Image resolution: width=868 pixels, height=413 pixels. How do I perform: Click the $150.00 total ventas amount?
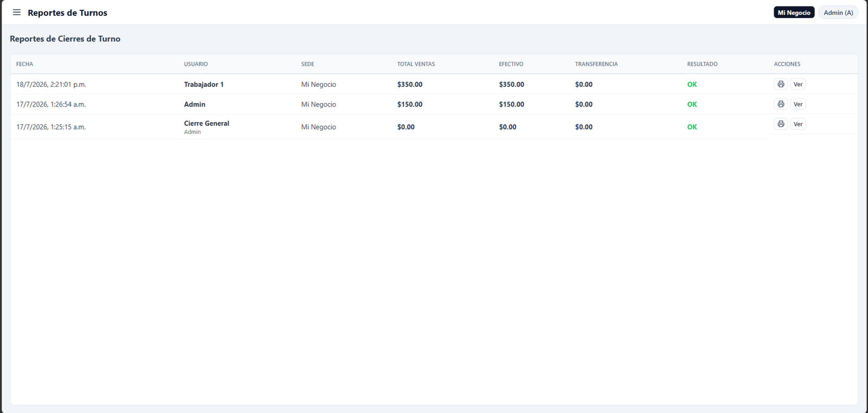pyautogui.click(x=410, y=104)
